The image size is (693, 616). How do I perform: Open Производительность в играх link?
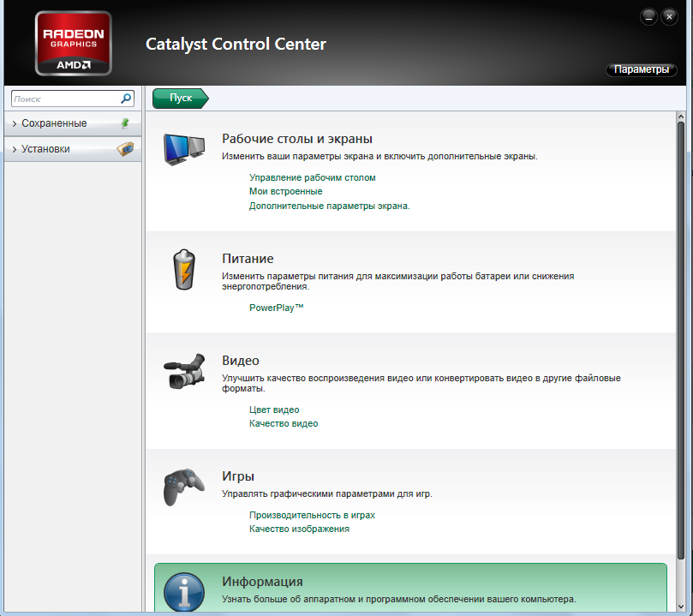click(x=312, y=515)
